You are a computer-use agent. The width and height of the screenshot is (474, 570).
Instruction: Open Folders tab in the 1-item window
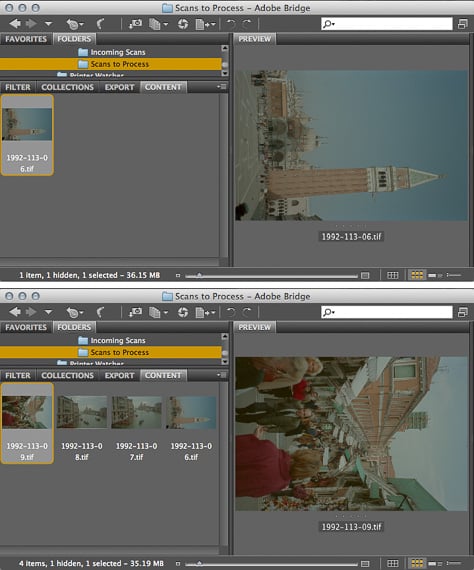[74, 39]
